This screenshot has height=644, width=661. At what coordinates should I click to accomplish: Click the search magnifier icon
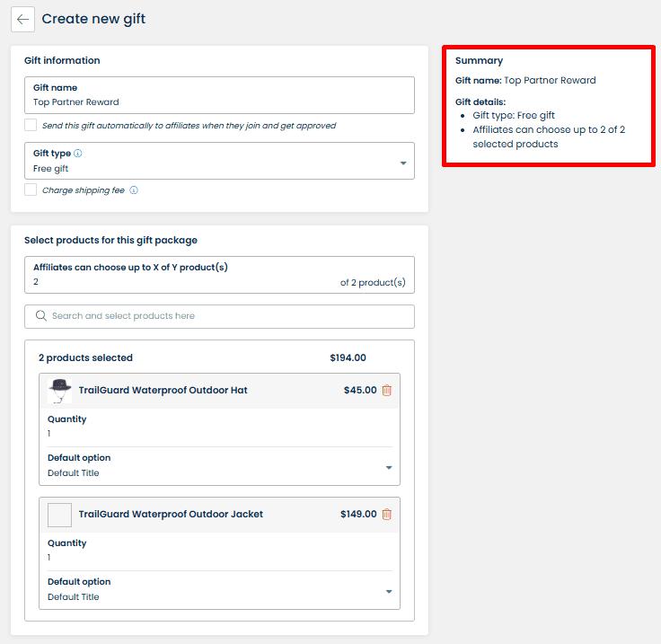[x=40, y=316]
